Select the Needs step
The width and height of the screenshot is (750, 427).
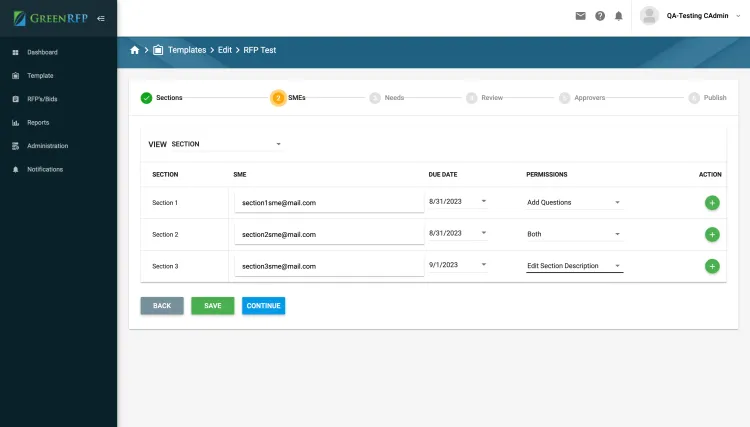387,98
